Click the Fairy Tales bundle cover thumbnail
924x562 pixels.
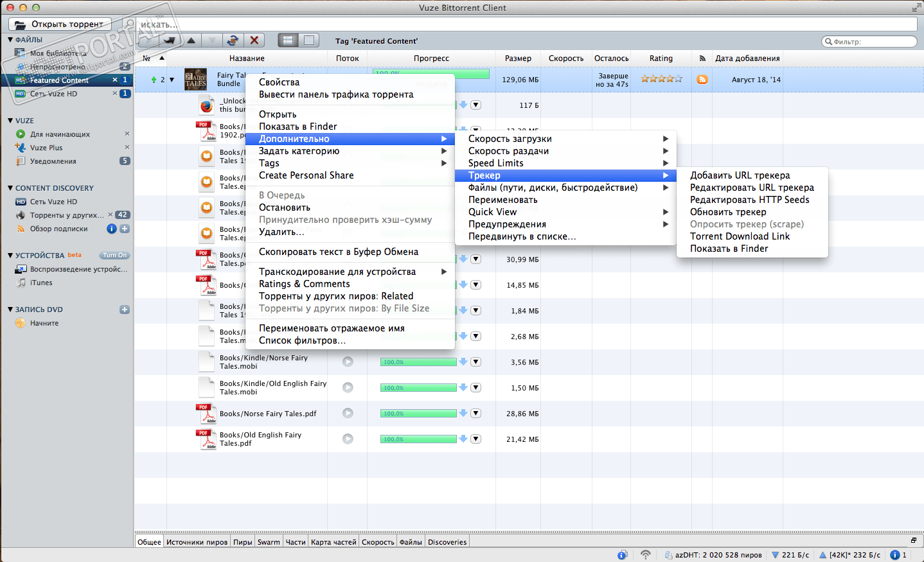click(x=195, y=80)
